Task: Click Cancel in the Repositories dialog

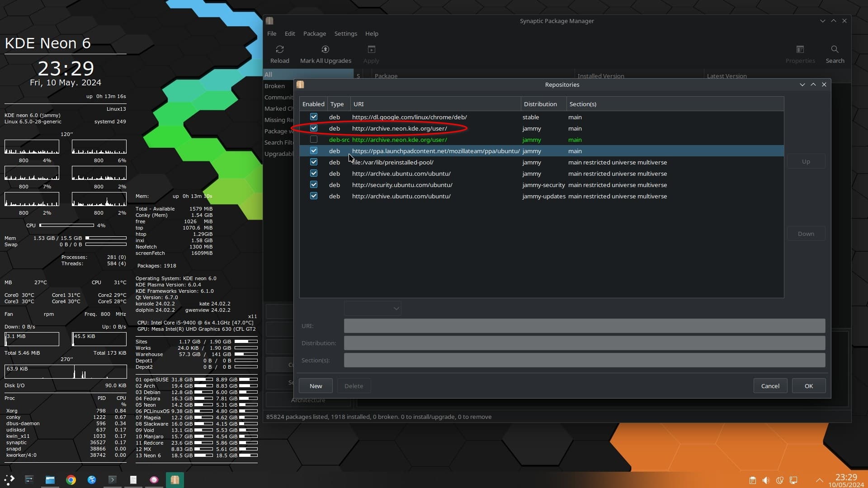Action: coord(770,386)
